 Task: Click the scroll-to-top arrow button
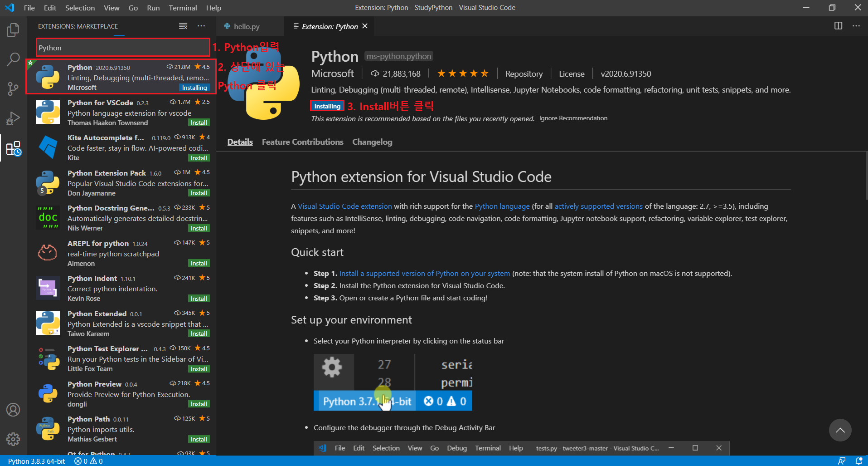[x=840, y=430]
